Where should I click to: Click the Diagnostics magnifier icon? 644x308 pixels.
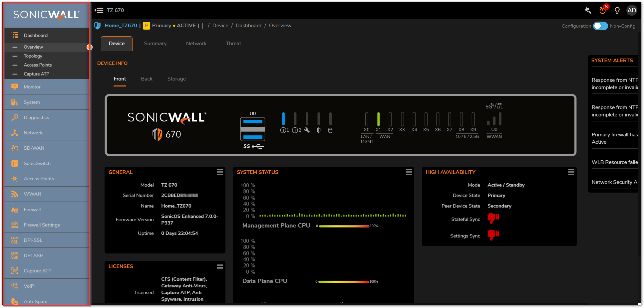pyautogui.click(x=15, y=117)
